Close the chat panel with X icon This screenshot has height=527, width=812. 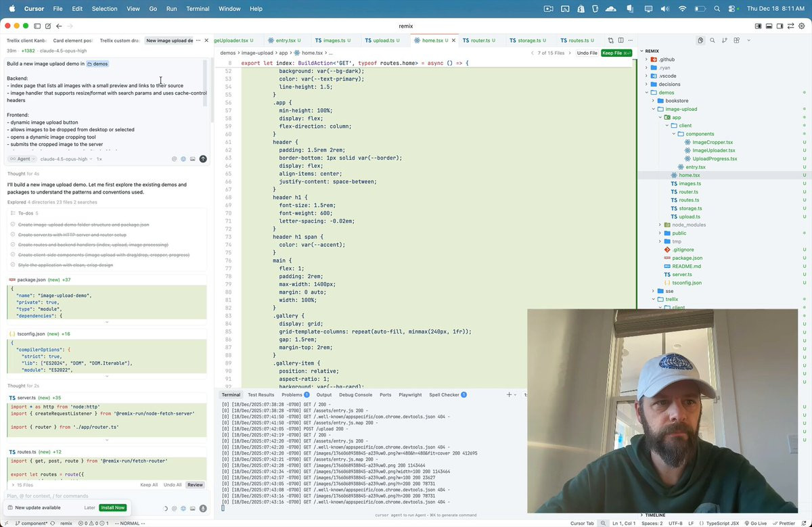pos(206,41)
